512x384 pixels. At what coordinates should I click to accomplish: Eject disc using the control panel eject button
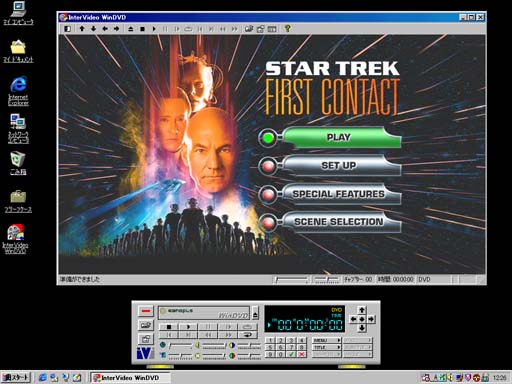[x=255, y=313]
